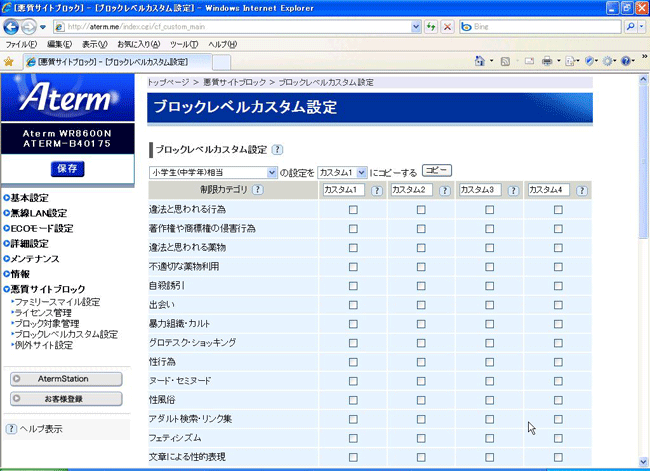
Task: Open the 例外サイト設定 sidebar link
Action: click(43, 345)
